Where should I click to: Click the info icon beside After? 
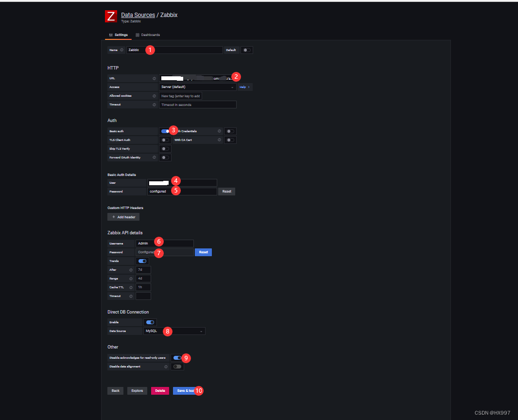(x=131, y=270)
